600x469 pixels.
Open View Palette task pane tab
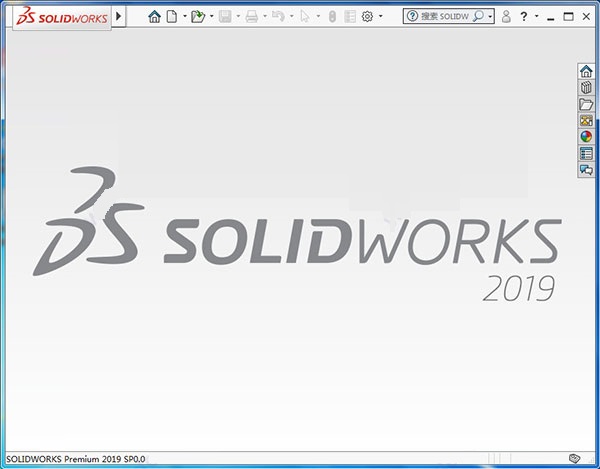pos(586,121)
